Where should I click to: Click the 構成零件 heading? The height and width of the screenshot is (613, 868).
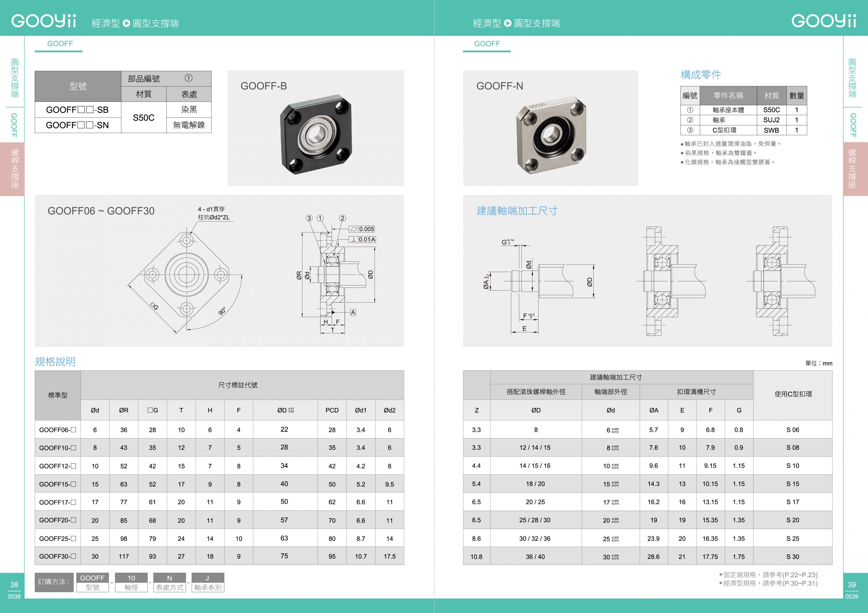(701, 75)
